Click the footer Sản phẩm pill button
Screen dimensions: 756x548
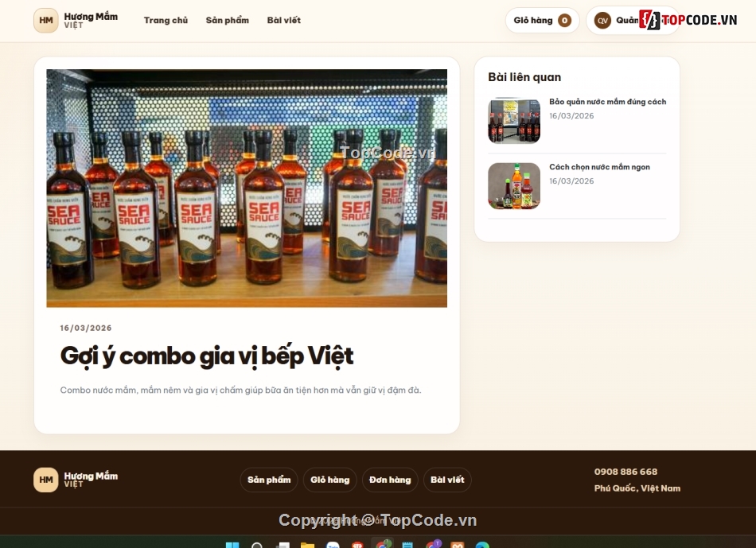(x=269, y=480)
